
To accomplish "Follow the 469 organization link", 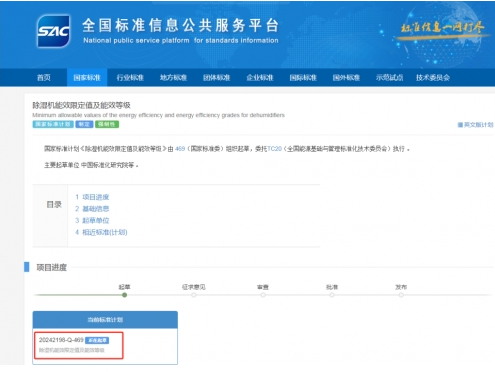I will 180,149.
